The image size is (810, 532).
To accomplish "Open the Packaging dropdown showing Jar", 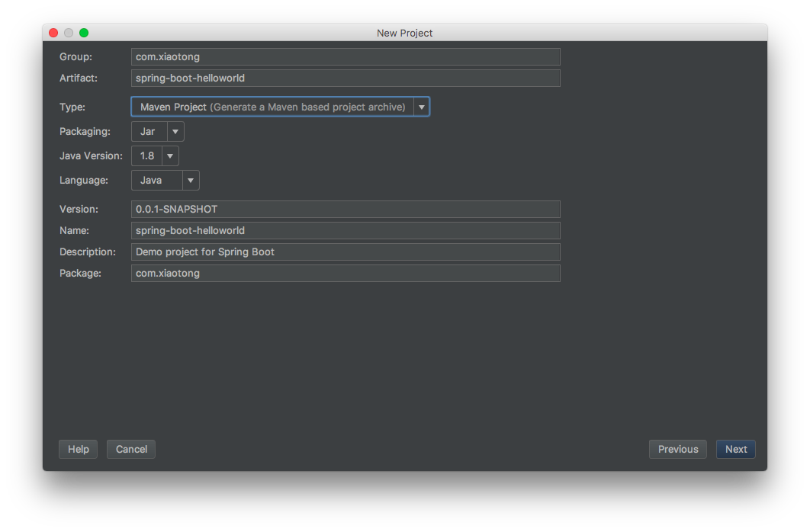I will coord(158,132).
